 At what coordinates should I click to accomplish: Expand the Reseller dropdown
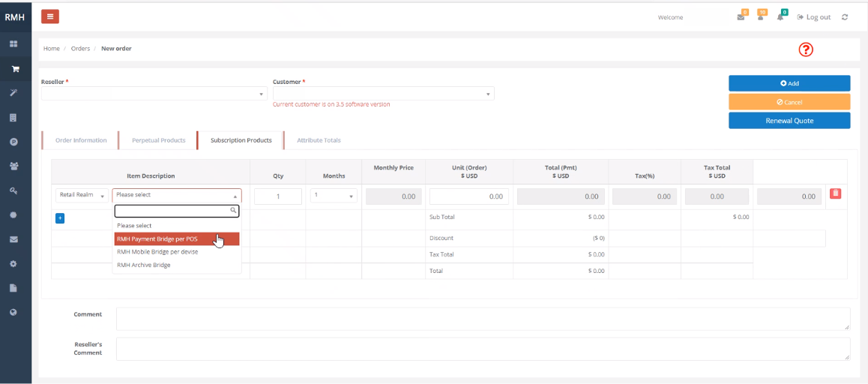click(x=154, y=94)
